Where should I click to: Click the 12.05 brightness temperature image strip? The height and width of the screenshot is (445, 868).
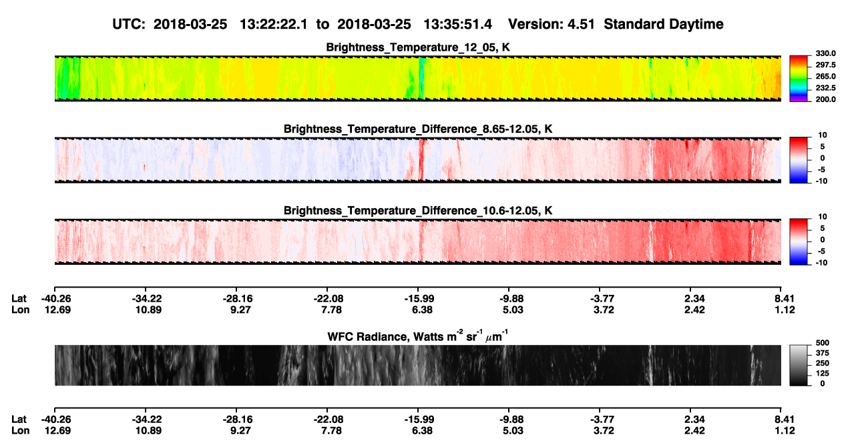pyautogui.click(x=417, y=78)
